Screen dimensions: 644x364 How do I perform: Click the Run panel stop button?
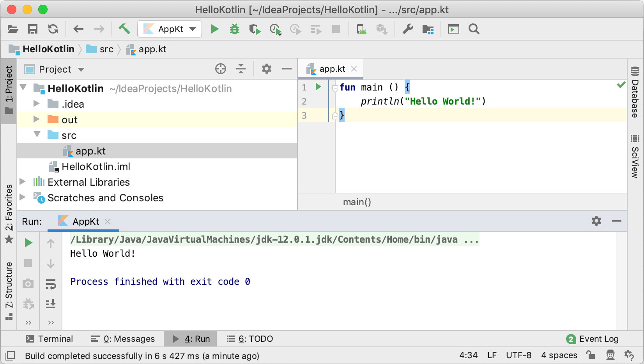coord(28,263)
